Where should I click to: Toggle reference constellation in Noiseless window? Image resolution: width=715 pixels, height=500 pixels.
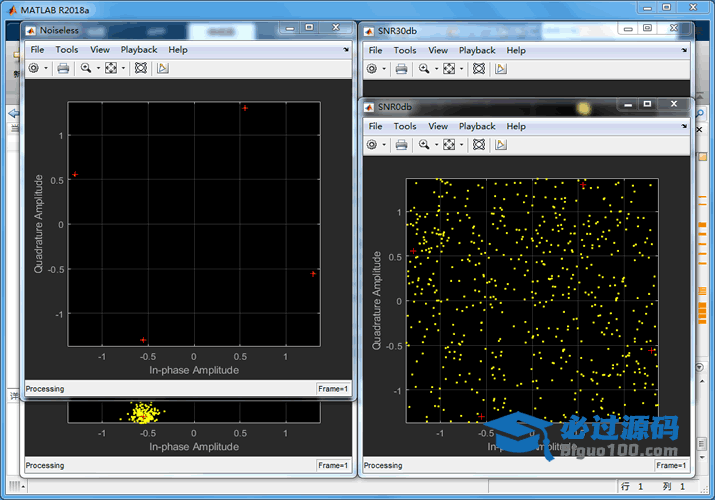pos(140,68)
